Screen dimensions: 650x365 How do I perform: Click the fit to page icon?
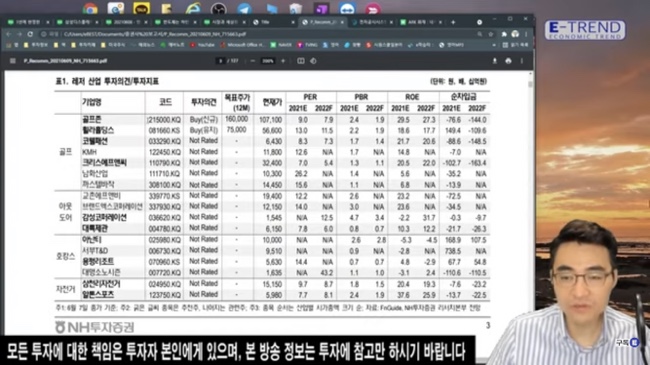(301, 61)
